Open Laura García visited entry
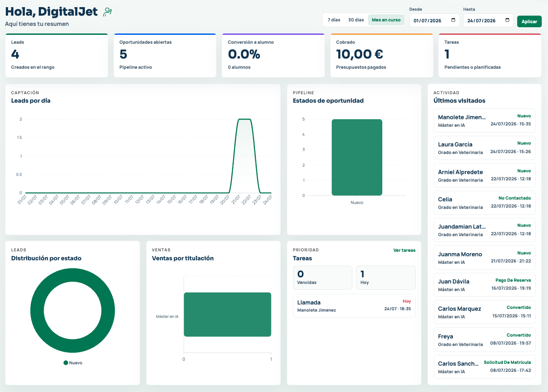This screenshot has width=548, height=392. tap(484, 148)
